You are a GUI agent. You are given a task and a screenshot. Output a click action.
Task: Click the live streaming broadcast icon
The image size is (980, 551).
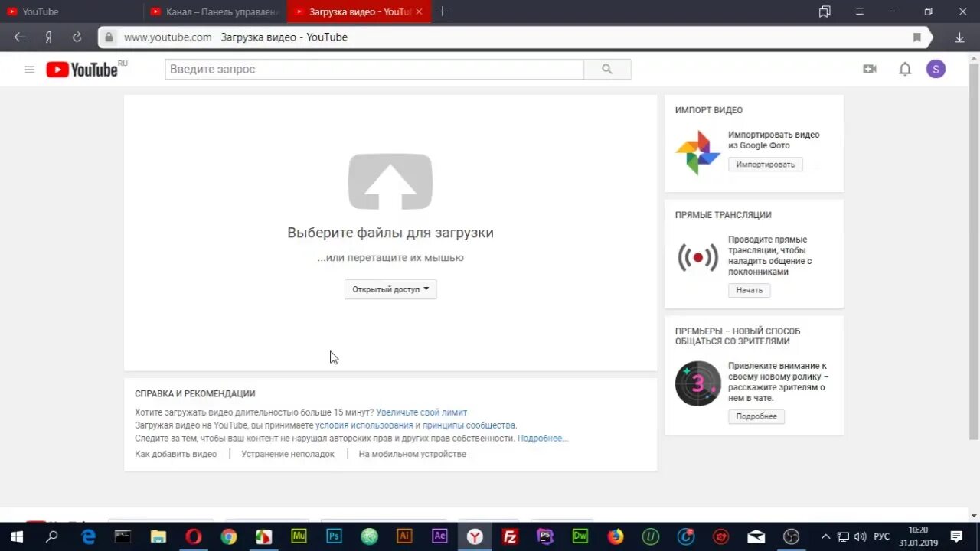pyautogui.click(x=697, y=258)
